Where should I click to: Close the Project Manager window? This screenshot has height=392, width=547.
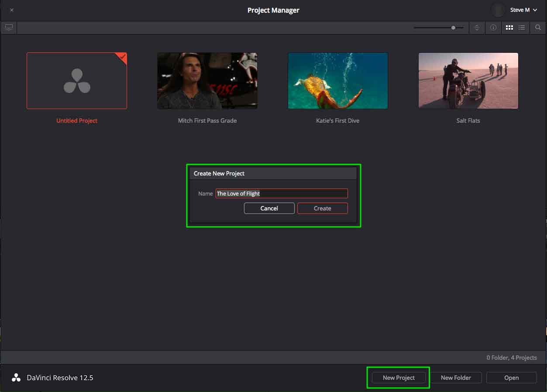click(12, 10)
